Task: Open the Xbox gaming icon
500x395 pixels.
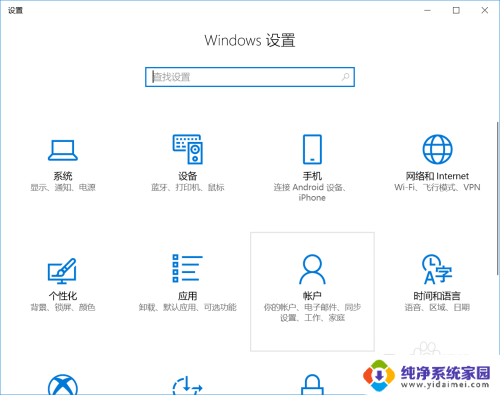Action: point(63,385)
